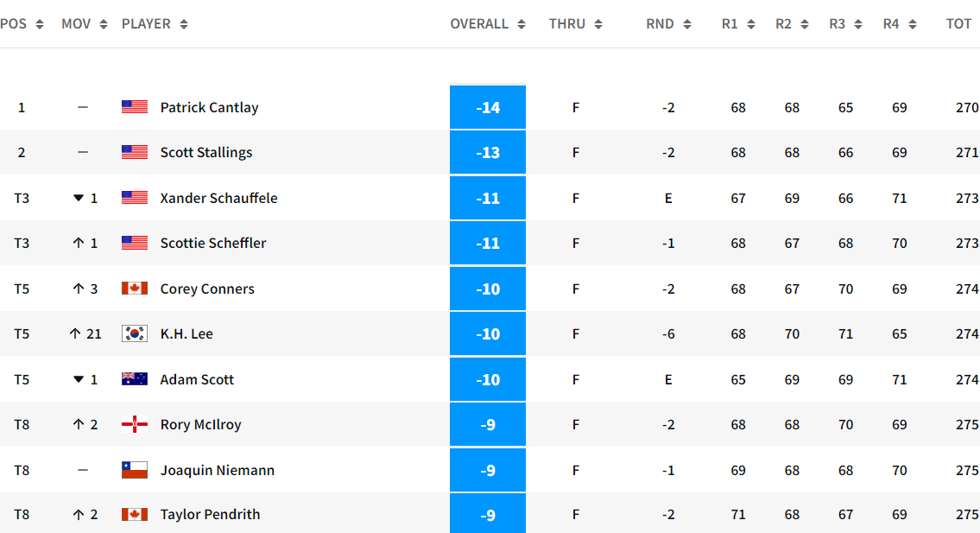
Task: Click the R3 column sort icon
Action: pyautogui.click(x=858, y=24)
